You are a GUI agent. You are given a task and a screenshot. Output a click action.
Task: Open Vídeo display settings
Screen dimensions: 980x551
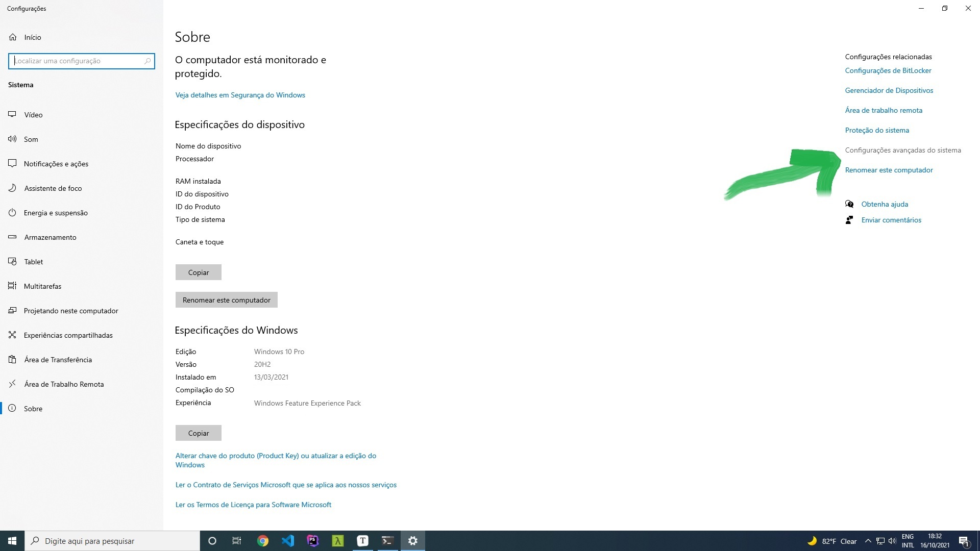[33, 115]
